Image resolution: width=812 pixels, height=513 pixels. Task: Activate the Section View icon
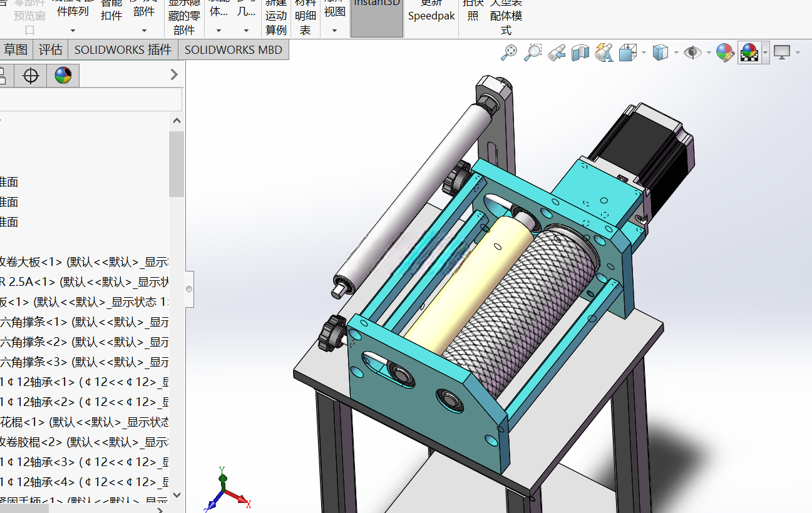point(580,53)
